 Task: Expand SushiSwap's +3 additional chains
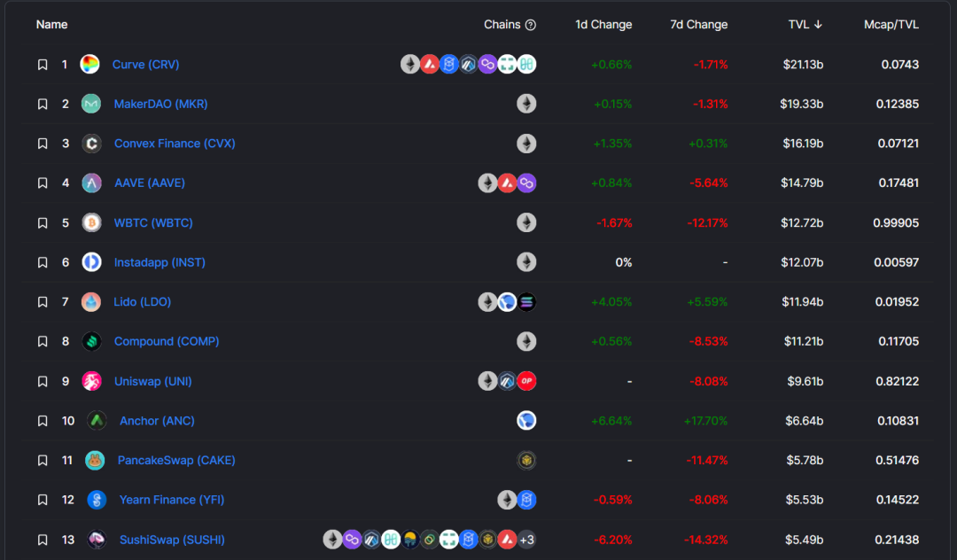[x=526, y=540]
